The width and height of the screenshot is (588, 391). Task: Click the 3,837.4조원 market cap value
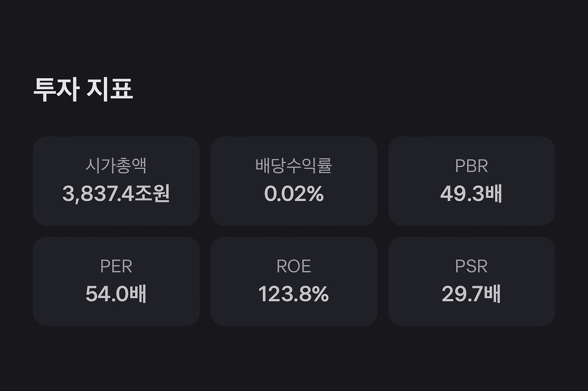(116, 194)
